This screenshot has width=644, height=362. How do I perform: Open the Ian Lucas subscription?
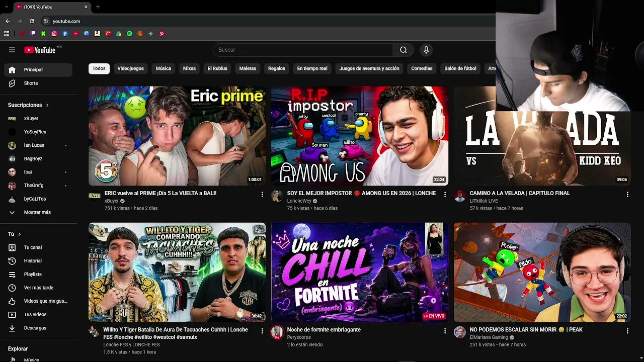click(x=38, y=145)
